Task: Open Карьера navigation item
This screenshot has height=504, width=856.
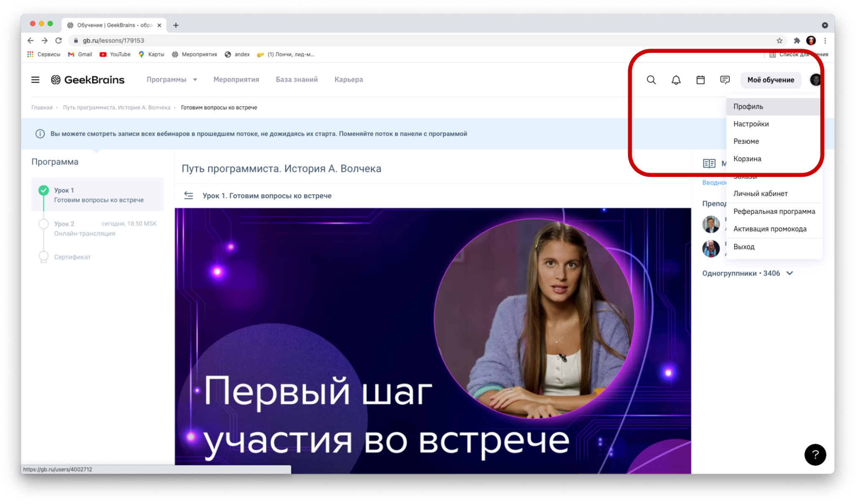Action: [x=349, y=79]
